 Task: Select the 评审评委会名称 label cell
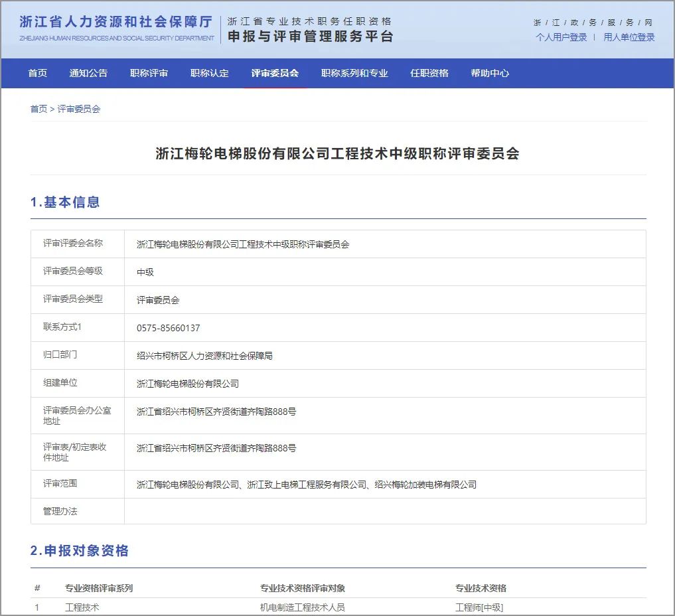point(78,244)
